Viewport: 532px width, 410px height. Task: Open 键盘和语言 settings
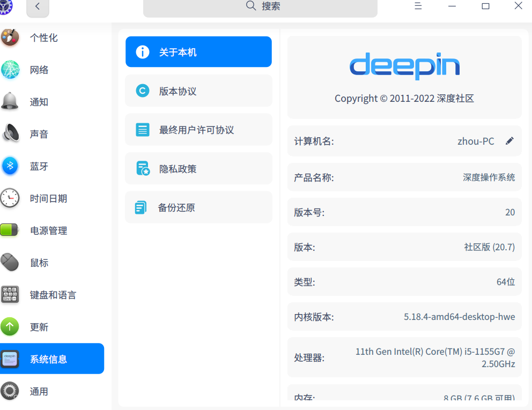(55, 295)
